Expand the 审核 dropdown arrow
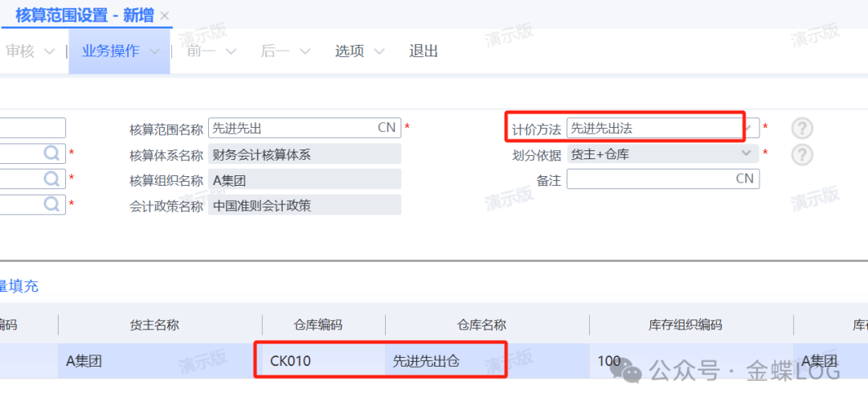The image size is (868, 406). pyautogui.click(x=49, y=51)
